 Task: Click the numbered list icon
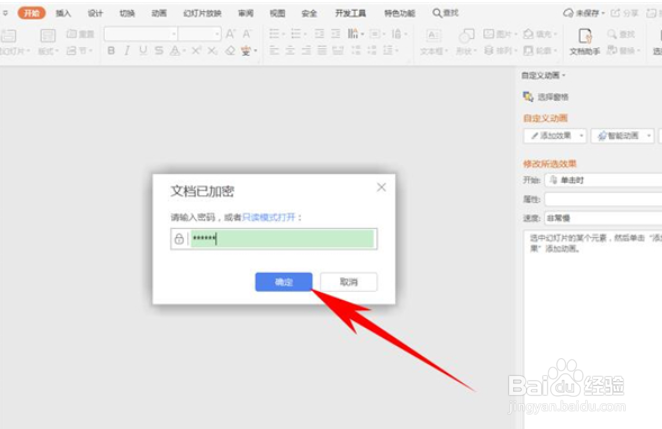tap(296, 33)
